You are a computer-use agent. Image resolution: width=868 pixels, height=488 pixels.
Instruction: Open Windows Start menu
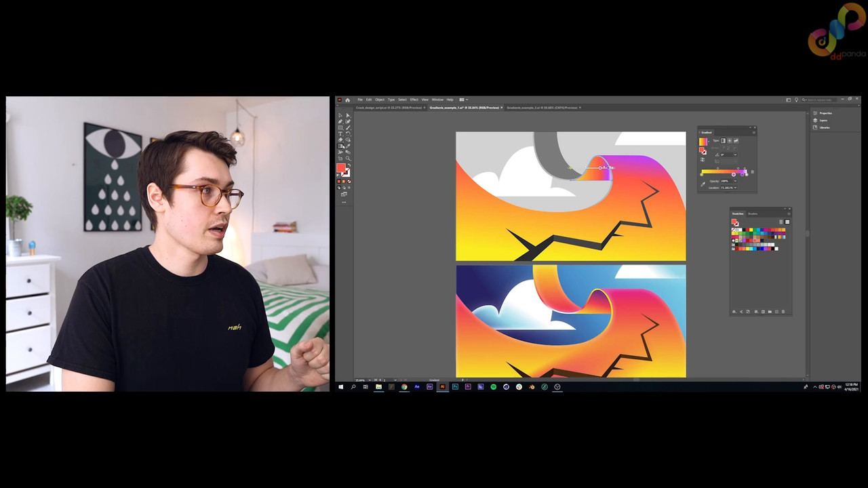[x=341, y=387]
